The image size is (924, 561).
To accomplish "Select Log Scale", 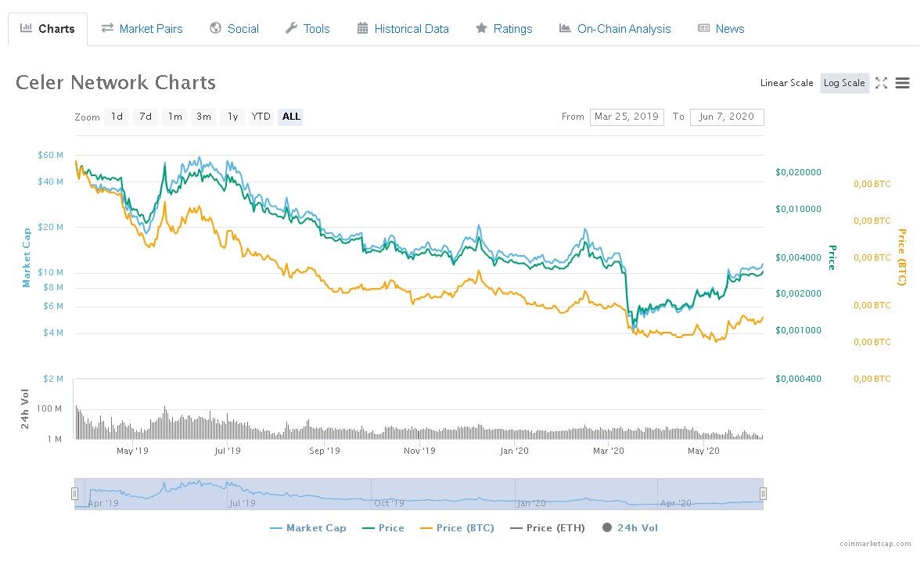I will (844, 83).
